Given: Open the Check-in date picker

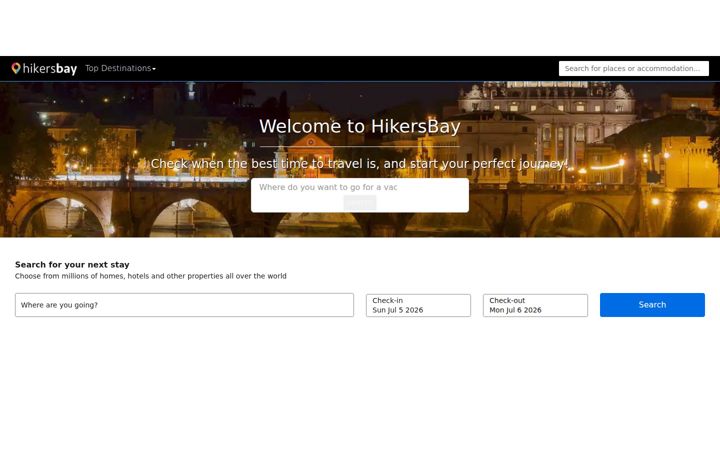Looking at the screenshot, I should click(418, 305).
